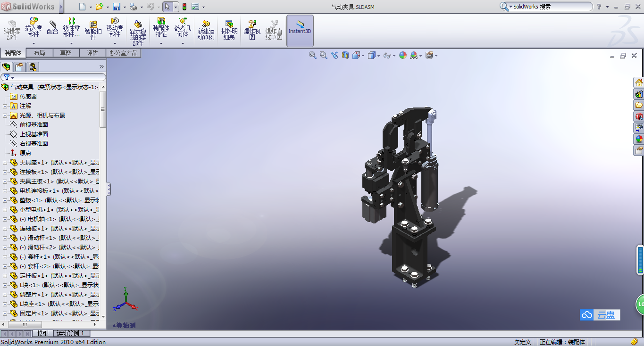This screenshot has height=346, width=644.
Task: Switch to the 运动算例 1 tab
Action: (70, 333)
